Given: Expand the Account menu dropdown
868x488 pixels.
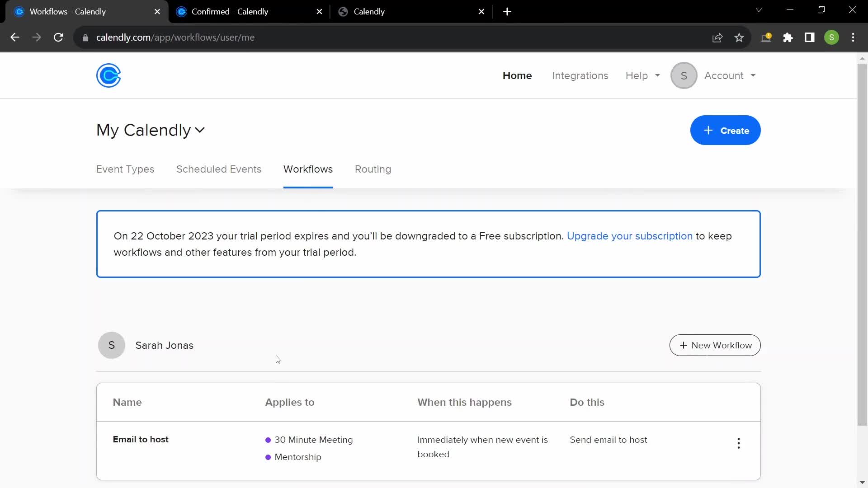Looking at the screenshot, I should pyautogui.click(x=728, y=75).
